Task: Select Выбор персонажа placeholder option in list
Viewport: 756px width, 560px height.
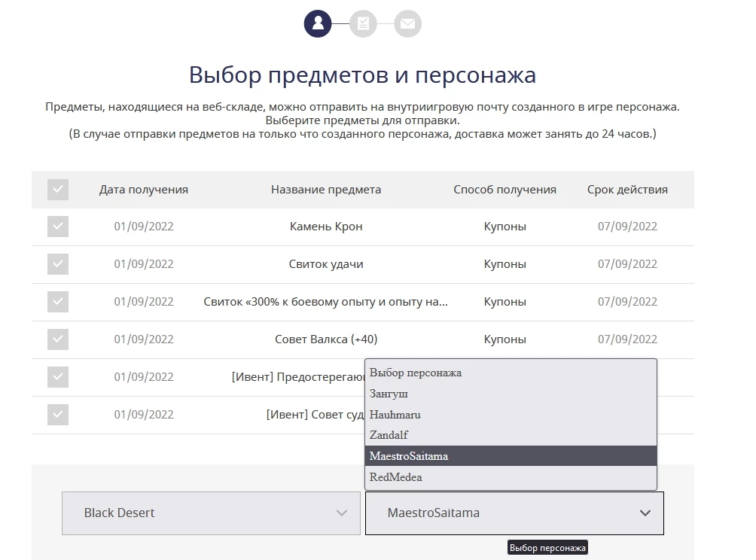Action: point(511,373)
